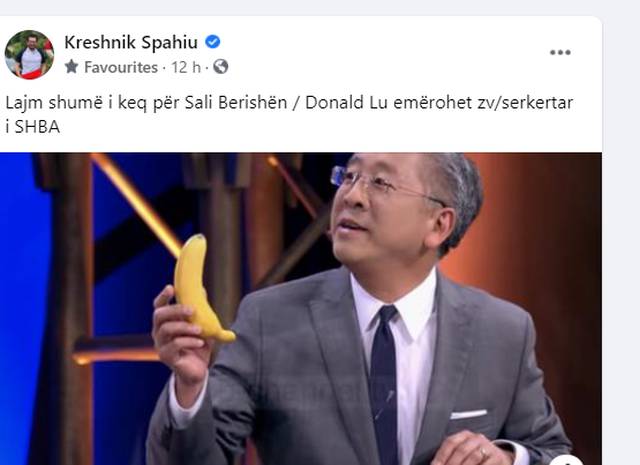Click the dark necktie in the photo
Image resolution: width=640 pixels, height=465 pixels.
pos(383,385)
